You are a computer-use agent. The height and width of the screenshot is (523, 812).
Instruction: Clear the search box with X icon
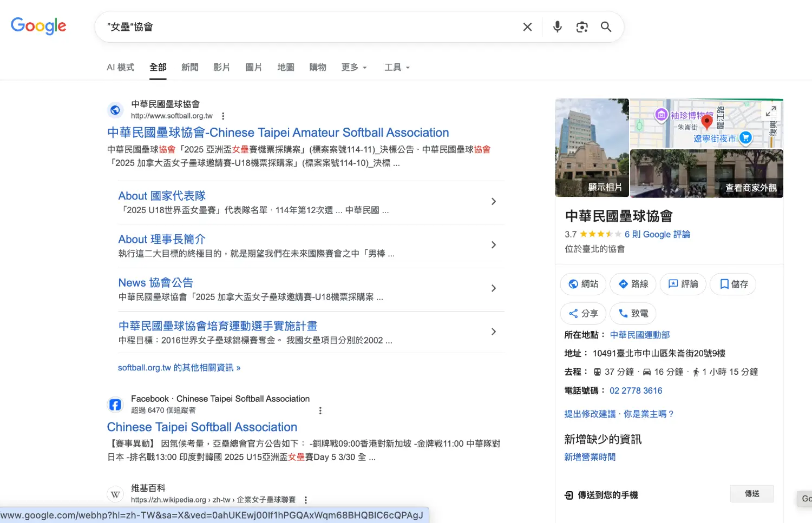[527, 27]
